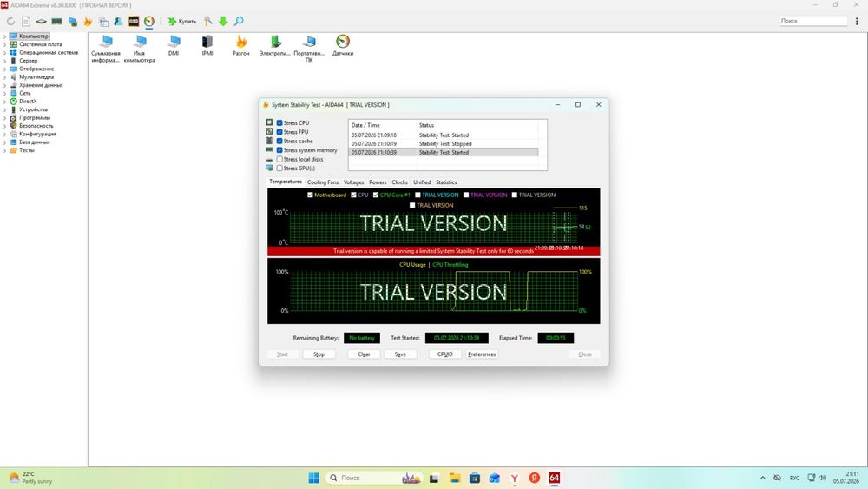
Task: Open the Суммарная информация icon
Action: point(106,49)
